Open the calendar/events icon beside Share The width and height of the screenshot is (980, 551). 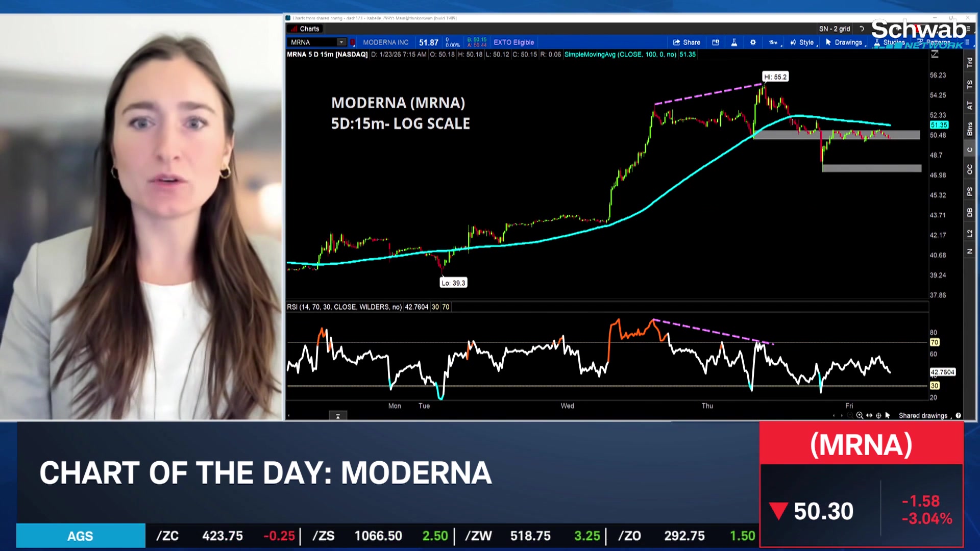tap(716, 42)
